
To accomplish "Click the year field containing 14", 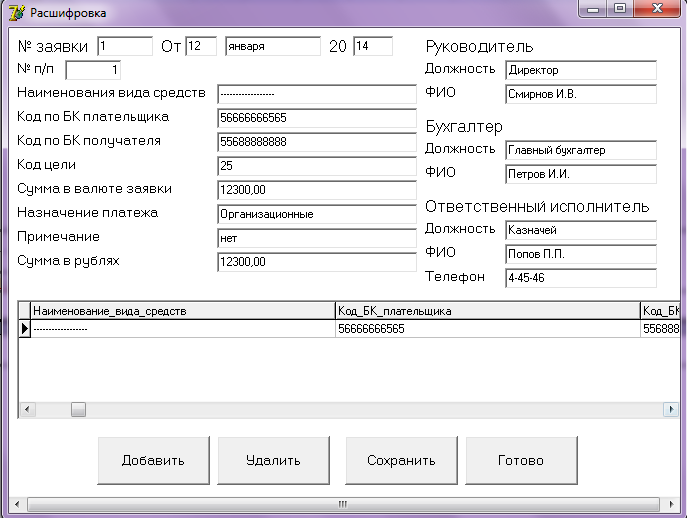I will tap(373, 46).
